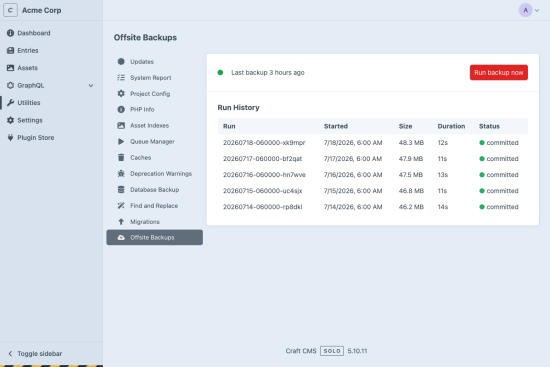Open the Database Backup utility

155,189
